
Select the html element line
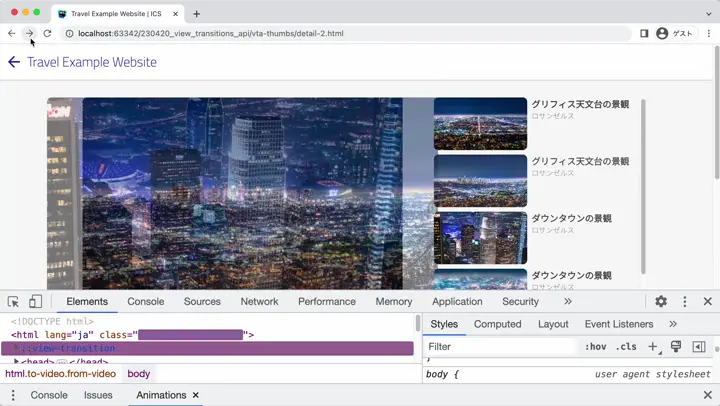pyautogui.click(x=132, y=335)
